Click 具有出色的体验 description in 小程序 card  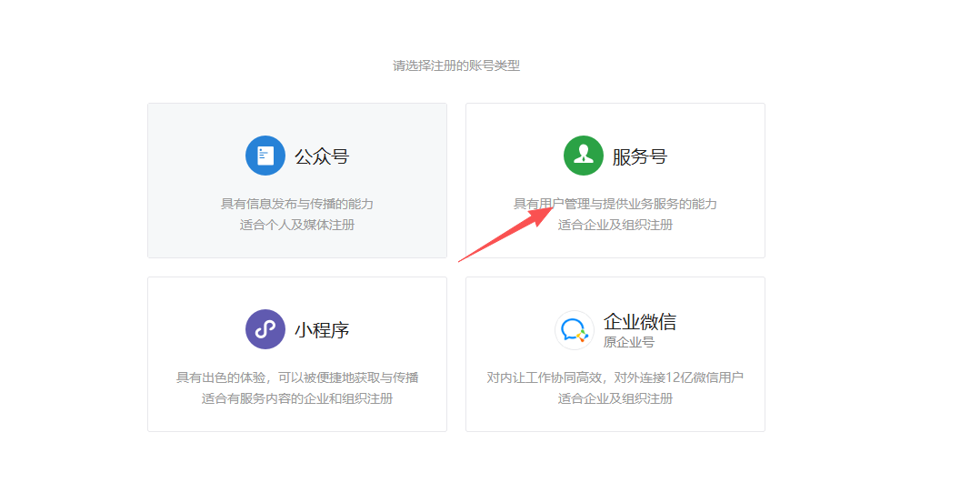[x=297, y=377]
